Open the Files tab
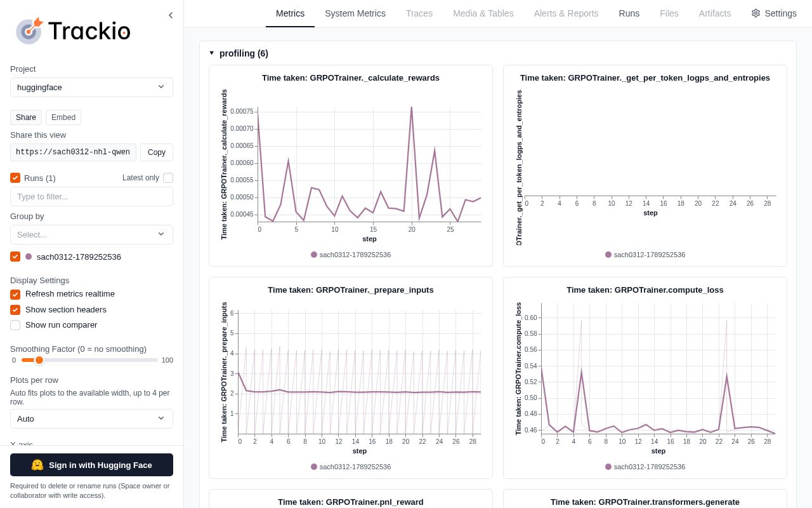This screenshot has width=812, height=508. pos(669,13)
